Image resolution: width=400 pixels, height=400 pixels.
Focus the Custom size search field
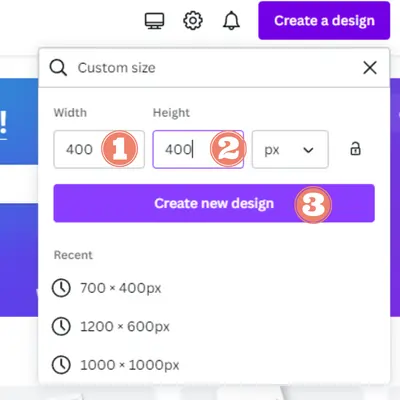tap(213, 68)
